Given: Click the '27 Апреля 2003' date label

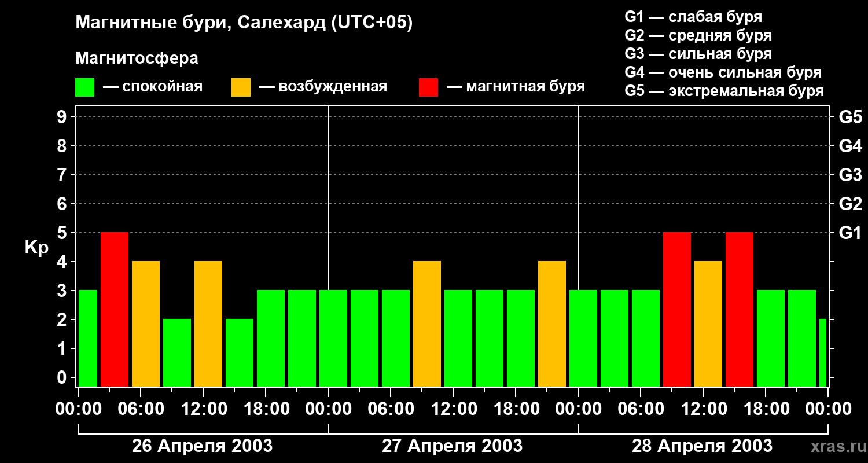Looking at the screenshot, I should click(x=453, y=446).
